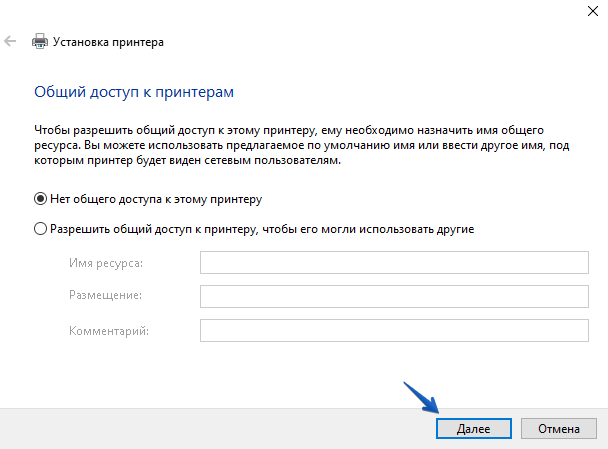
Task: Click the 'Установка принтера' window title text
Action: pos(109,43)
